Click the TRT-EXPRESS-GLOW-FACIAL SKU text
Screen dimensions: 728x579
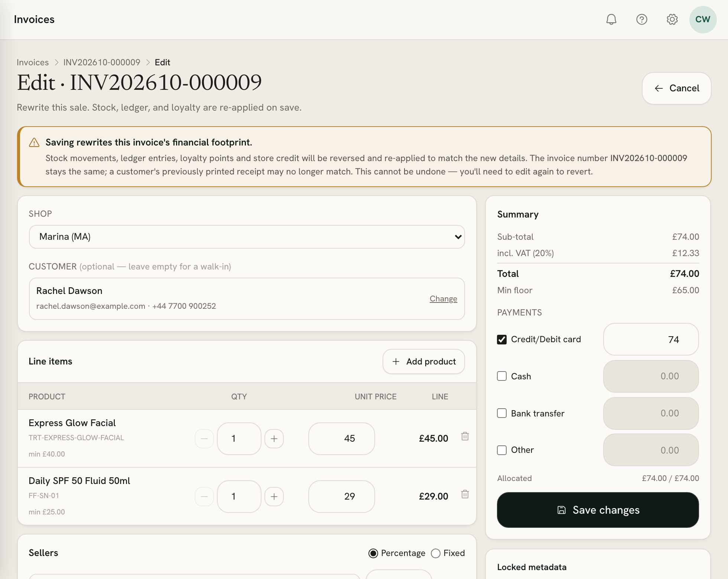click(76, 438)
